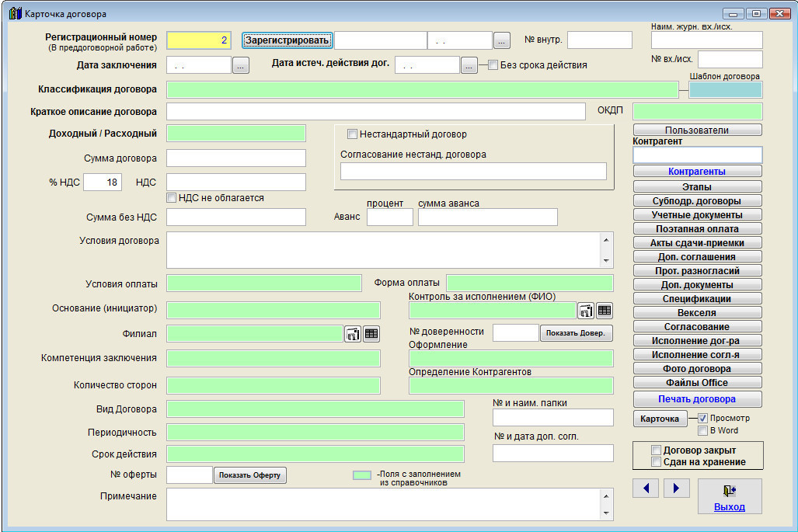Viewport: 798px width, 532px height.
Task: Open date picker for Дата заключения
Action: (241, 66)
